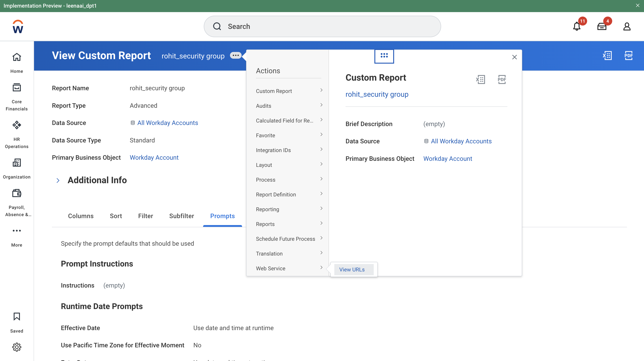Select the Subfilter tab
The width and height of the screenshot is (644, 361).
182,216
